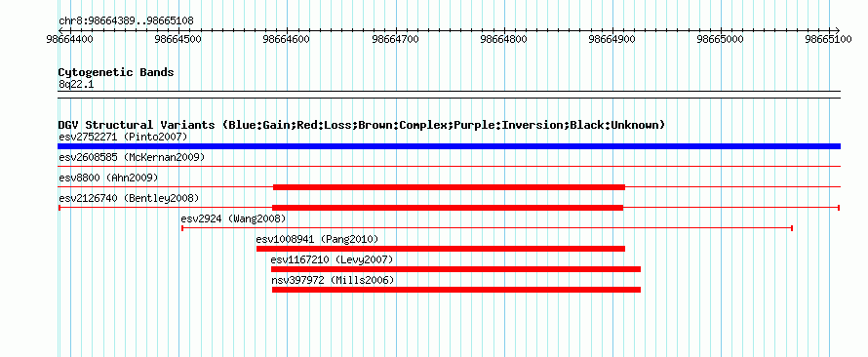Viewport: 868px width, 357px height.
Task: Click ruler position 98664800
Action: (504, 40)
